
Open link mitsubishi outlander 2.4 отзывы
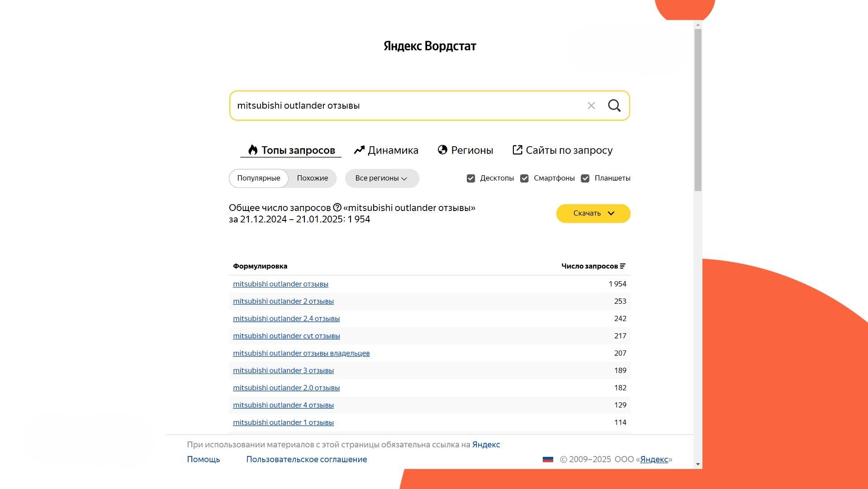click(x=286, y=319)
